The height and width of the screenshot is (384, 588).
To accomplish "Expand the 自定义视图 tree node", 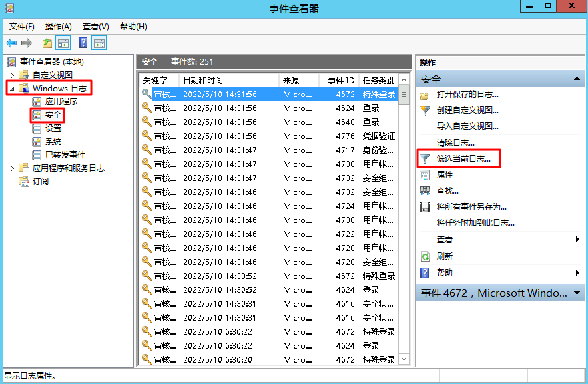I will point(12,75).
